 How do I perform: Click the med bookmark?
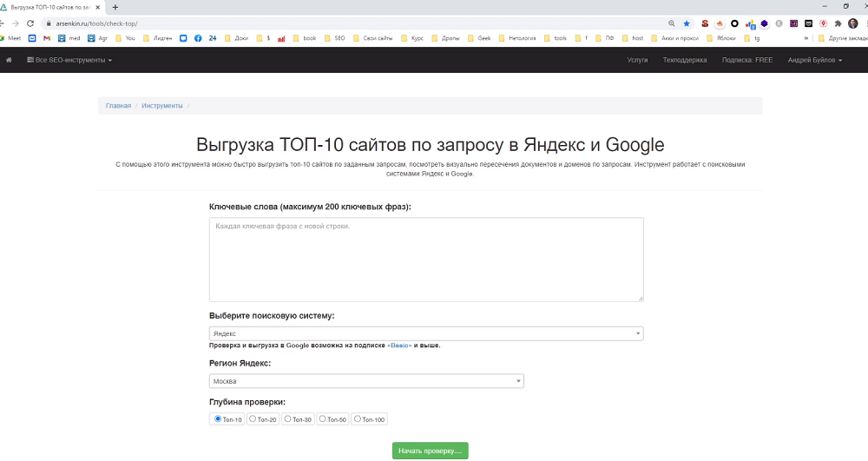click(69, 38)
